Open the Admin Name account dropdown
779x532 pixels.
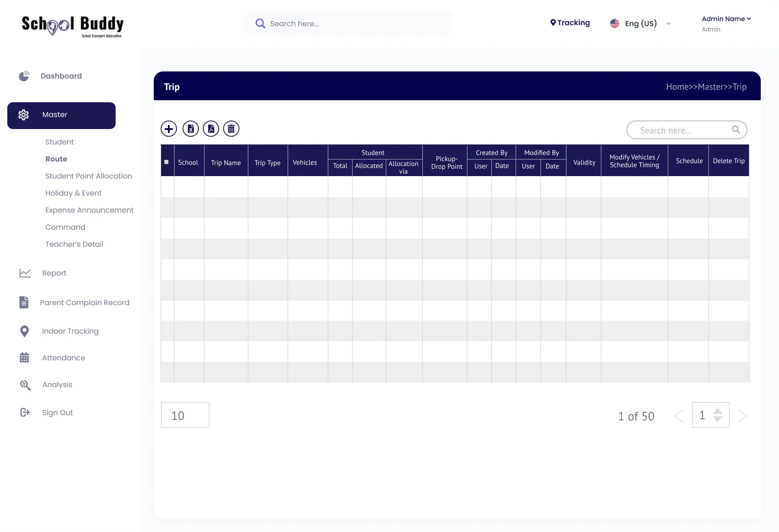click(726, 19)
